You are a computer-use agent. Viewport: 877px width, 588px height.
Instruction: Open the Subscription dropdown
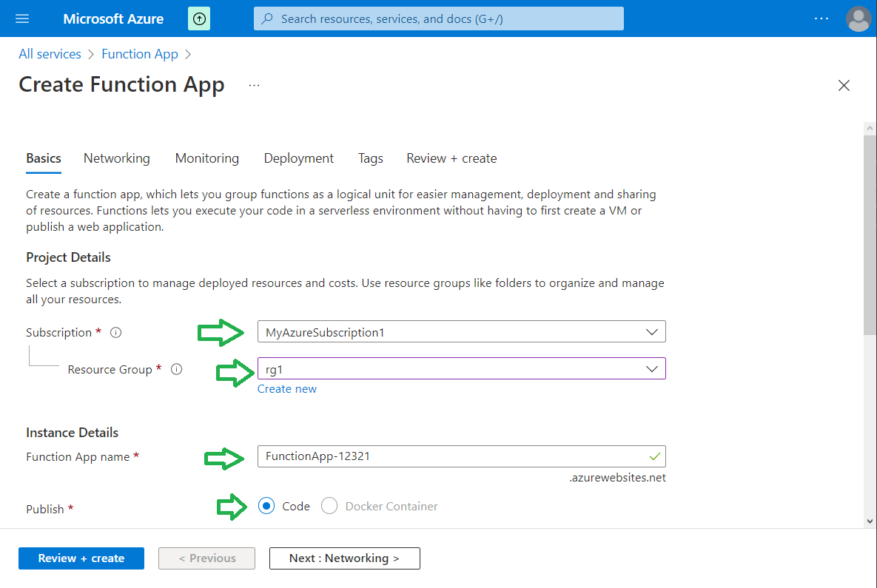pos(461,332)
